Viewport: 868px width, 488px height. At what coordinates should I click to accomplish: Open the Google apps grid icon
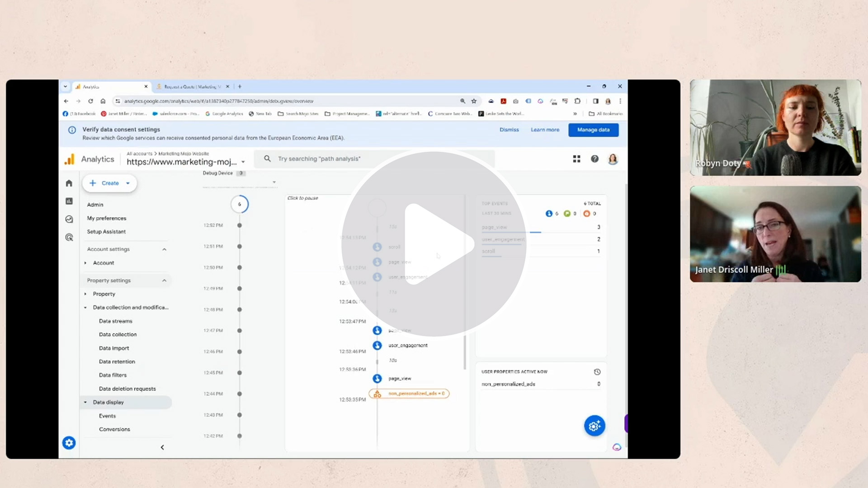click(576, 159)
